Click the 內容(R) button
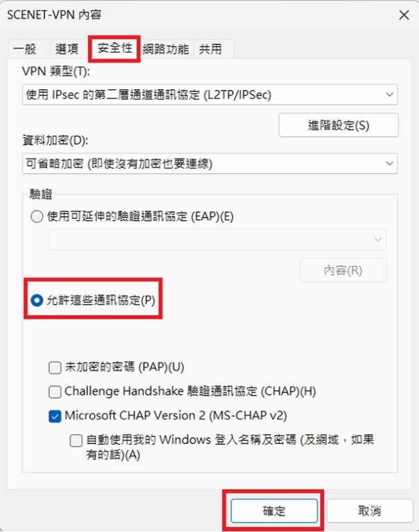Viewport: 419px width, 532px height. click(343, 270)
